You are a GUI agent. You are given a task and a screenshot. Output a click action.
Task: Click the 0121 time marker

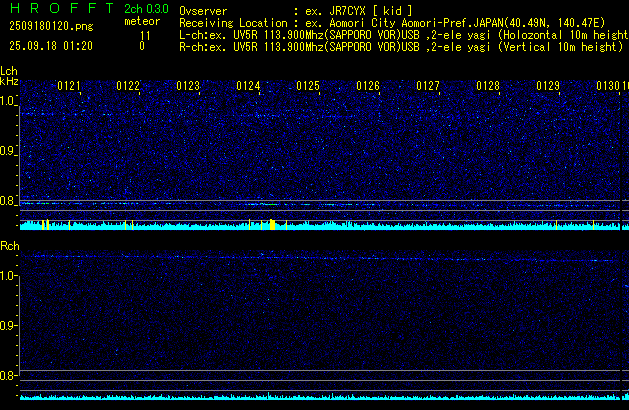(x=69, y=86)
